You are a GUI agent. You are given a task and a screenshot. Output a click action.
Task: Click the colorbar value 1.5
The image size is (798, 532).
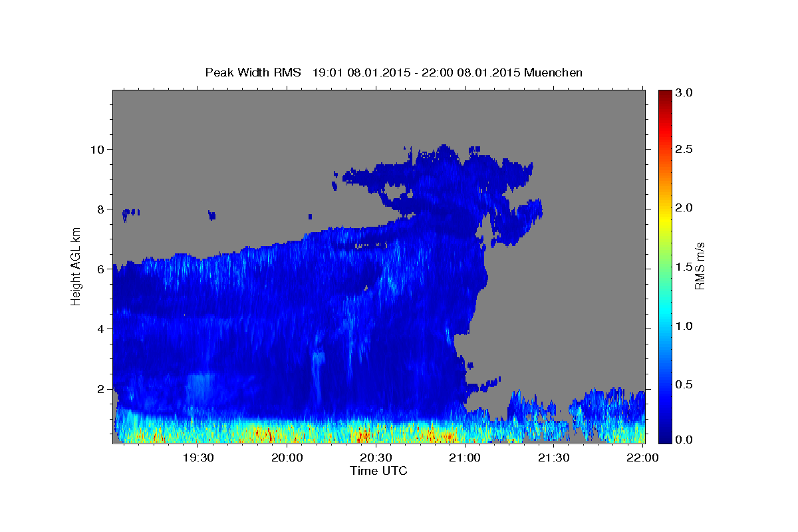coord(684,267)
